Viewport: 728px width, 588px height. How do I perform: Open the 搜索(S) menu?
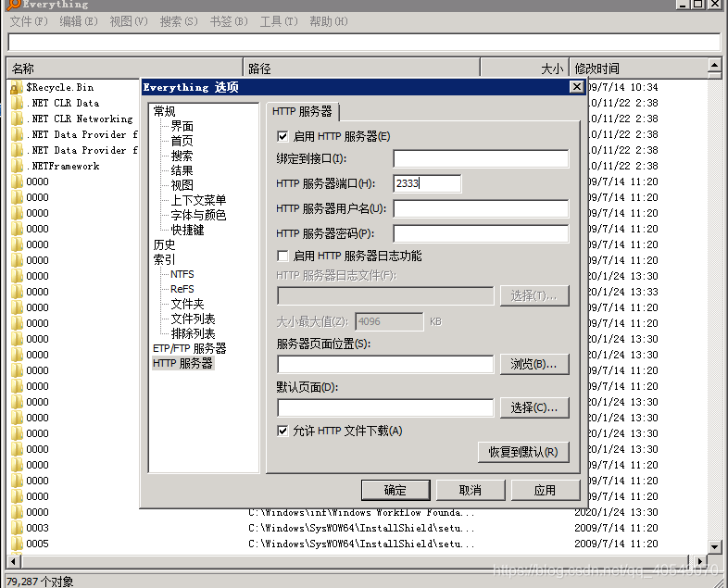pos(179,21)
